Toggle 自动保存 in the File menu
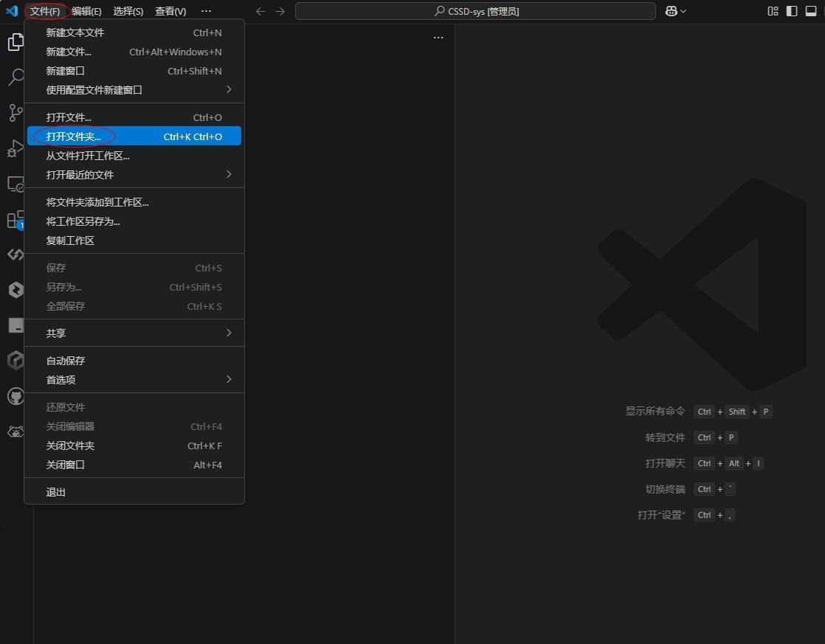Viewport: 825px width, 644px height. [x=134, y=361]
